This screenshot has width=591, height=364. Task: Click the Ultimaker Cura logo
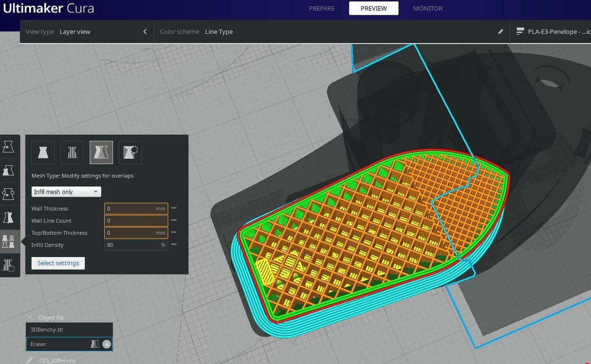48,8
